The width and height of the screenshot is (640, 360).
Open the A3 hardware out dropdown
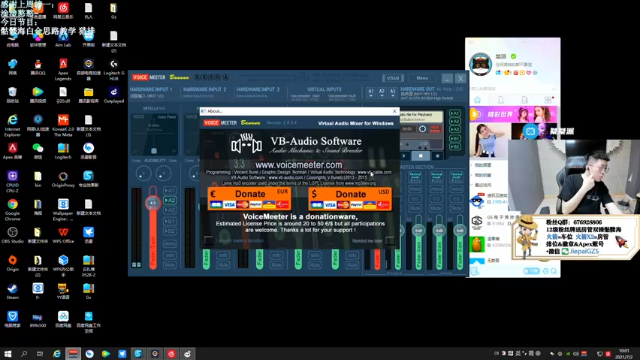click(392, 93)
